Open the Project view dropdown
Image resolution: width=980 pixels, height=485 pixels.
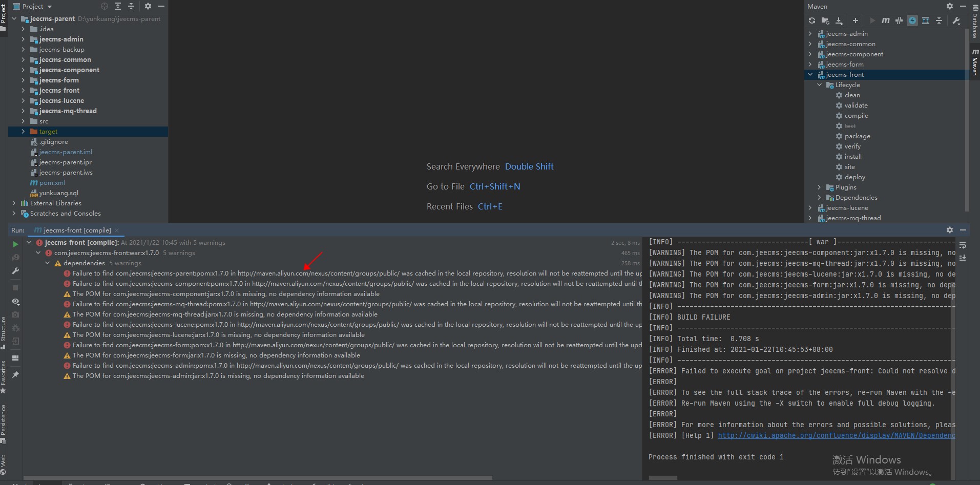pyautogui.click(x=50, y=7)
